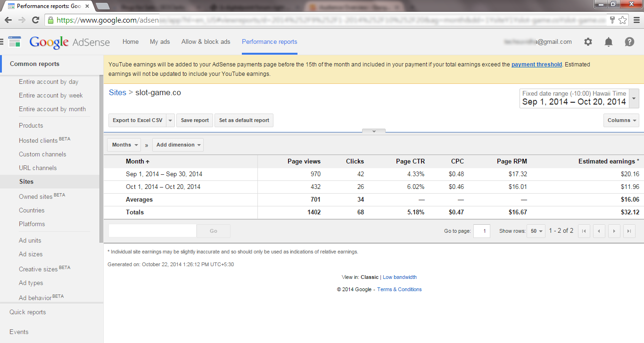Go to the first page of results
Screen dimensions: 644x343
pyautogui.click(x=584, y=231)
